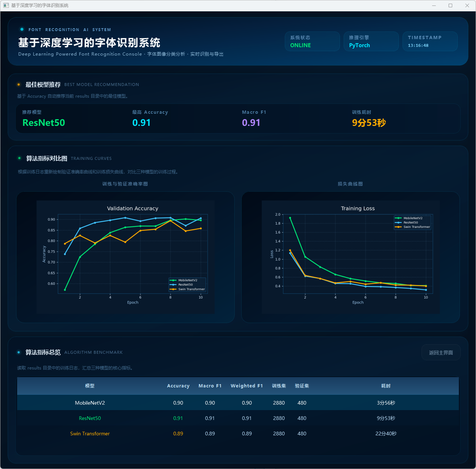Maximize the application window

coord(450,5)
